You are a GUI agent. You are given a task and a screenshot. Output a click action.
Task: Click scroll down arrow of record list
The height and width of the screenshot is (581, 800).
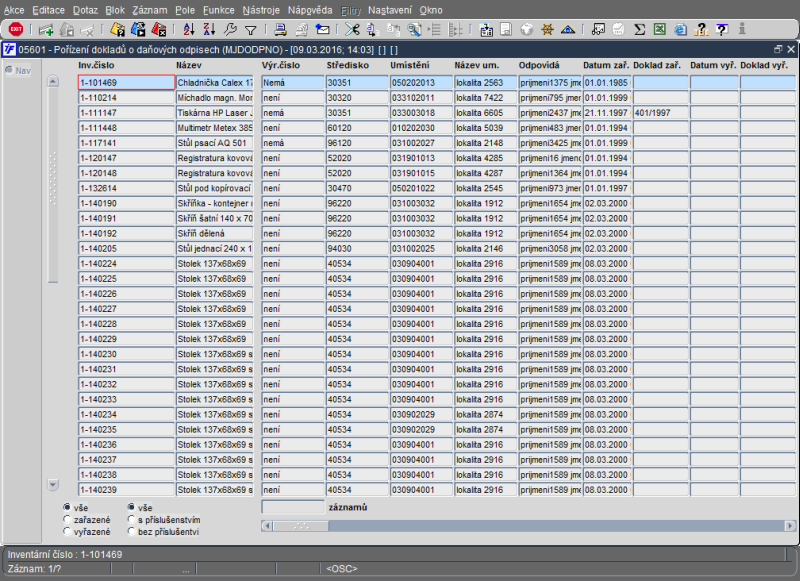pyautogui.click(x=54, y=485)
